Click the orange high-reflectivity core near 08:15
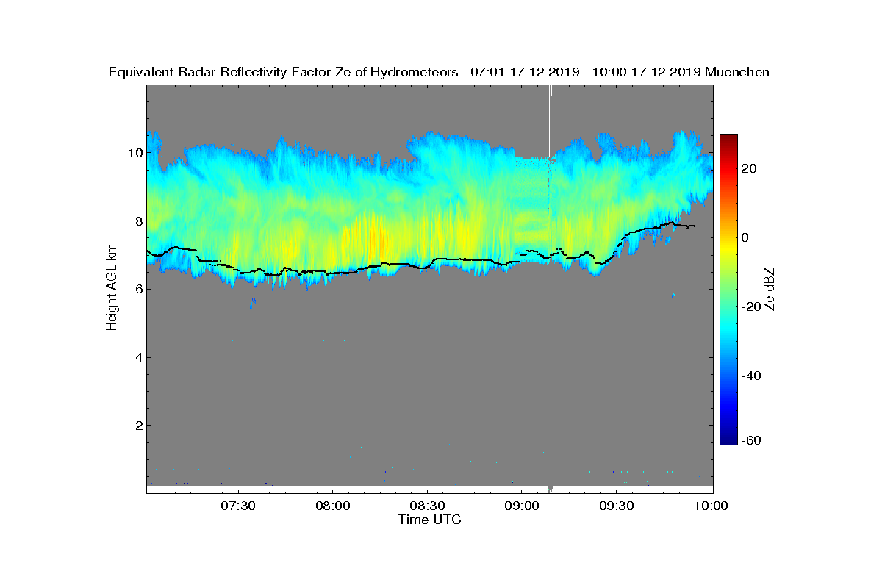The image size is (882, 588). pyautogui.click(x=373, y=239)
